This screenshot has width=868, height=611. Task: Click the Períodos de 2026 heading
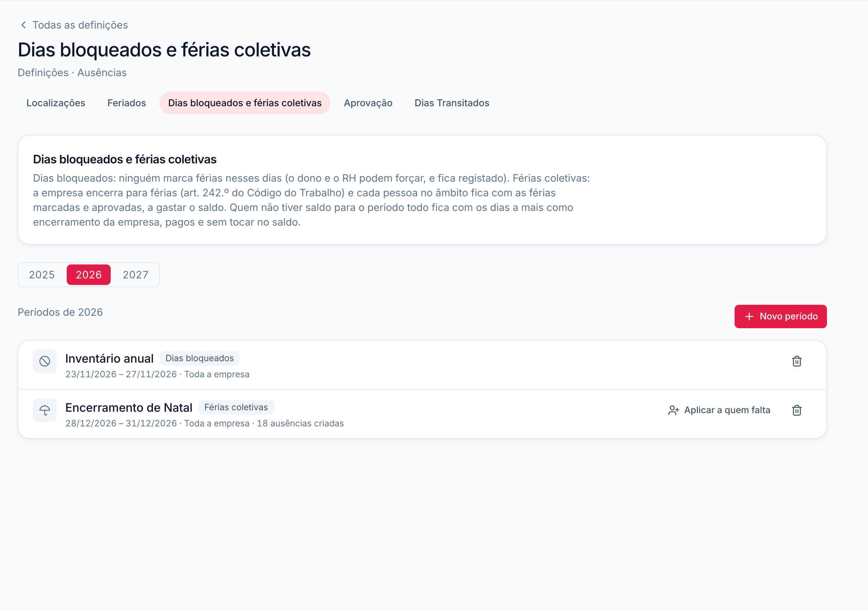60,312
